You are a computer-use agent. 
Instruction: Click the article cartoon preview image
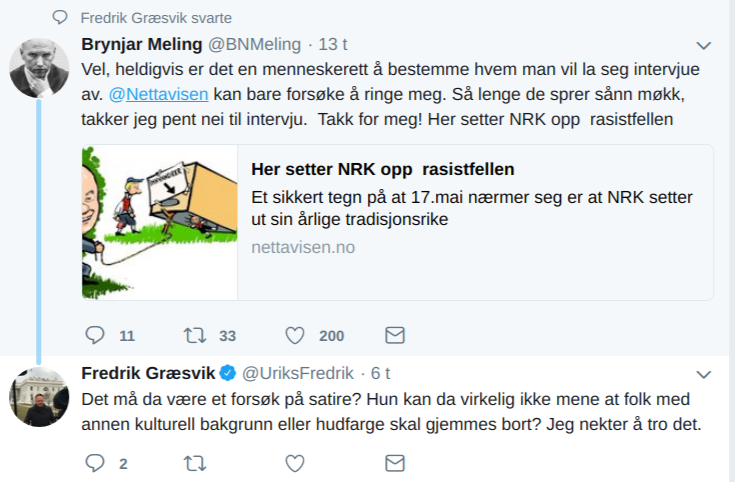[158, 222]
